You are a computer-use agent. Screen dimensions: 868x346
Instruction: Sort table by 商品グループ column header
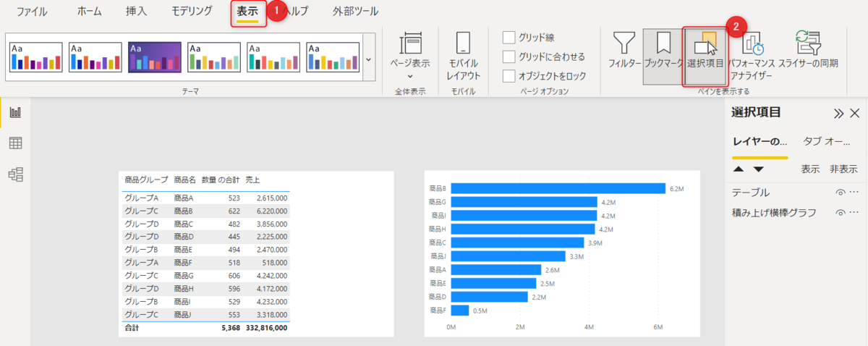click(146, 180)
